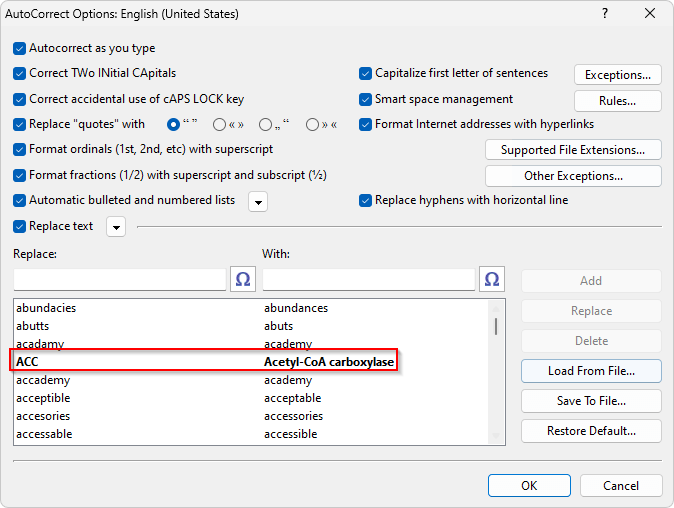This screenshot has width=674, height=508.
Task: Open capitalization Exceptions dialog
Action: [618, 75]
